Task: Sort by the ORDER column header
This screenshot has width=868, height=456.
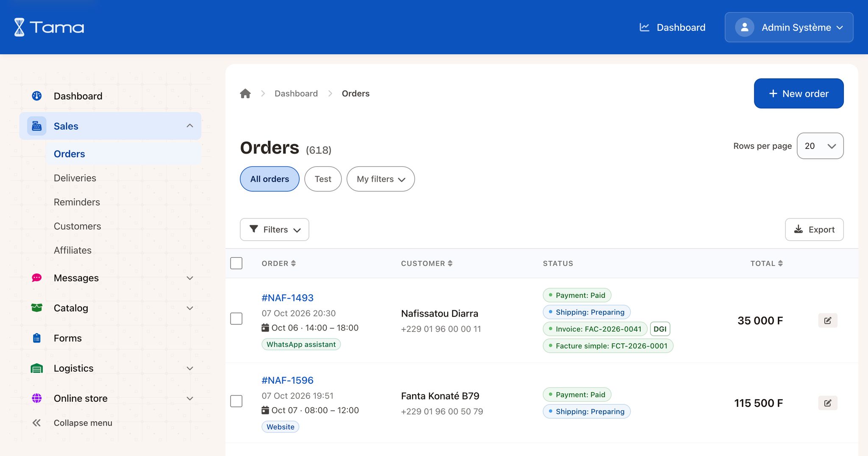Action: pyautogui.click(x=278, y=263)
